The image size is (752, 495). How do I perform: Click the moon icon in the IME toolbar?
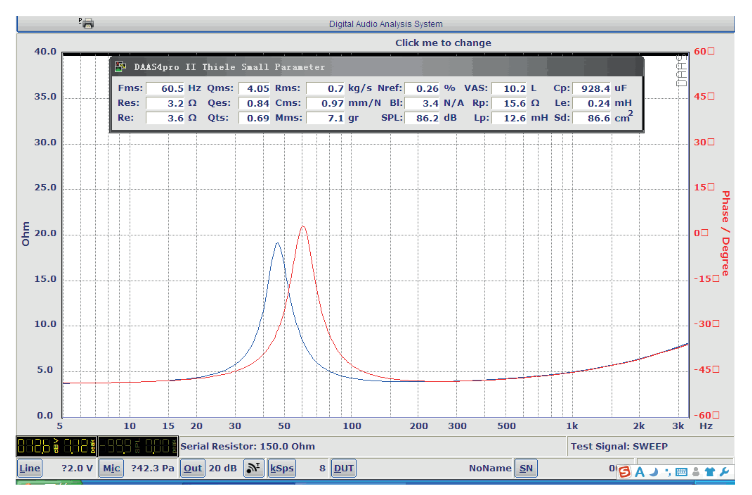point(654,472)
